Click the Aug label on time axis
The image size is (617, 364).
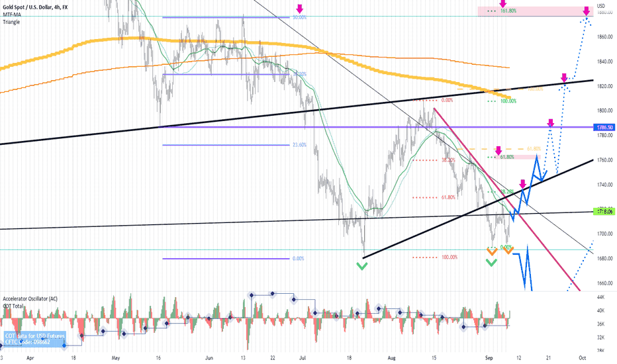pyautogui.click(x=391, y=358)
